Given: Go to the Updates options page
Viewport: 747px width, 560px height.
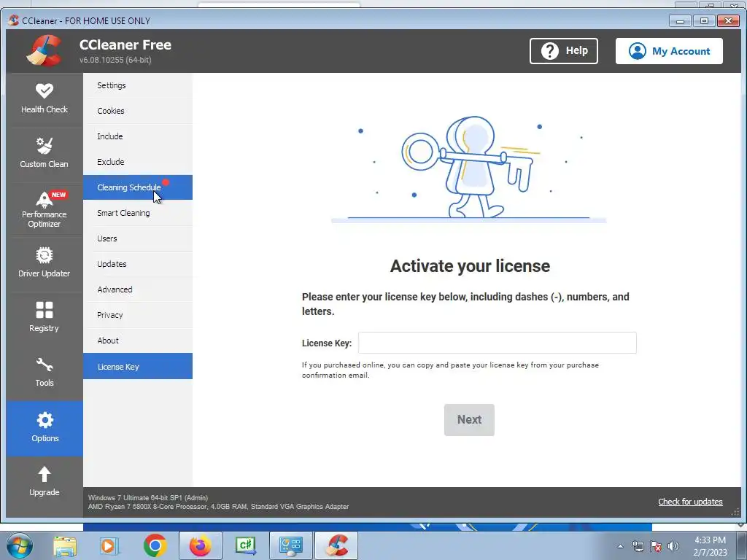Looking at the screenshot, I should [138, 264].
